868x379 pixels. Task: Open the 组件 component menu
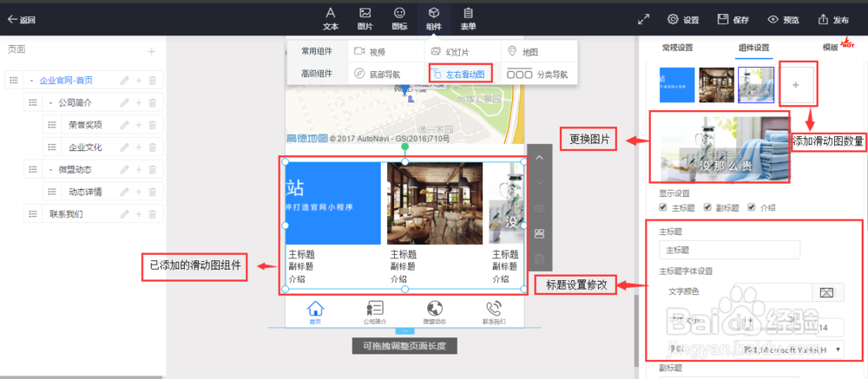tap(434, 18)
